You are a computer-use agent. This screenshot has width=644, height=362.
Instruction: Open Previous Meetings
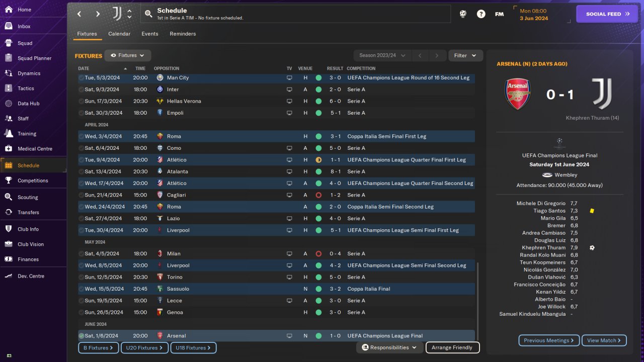[549, 340]
